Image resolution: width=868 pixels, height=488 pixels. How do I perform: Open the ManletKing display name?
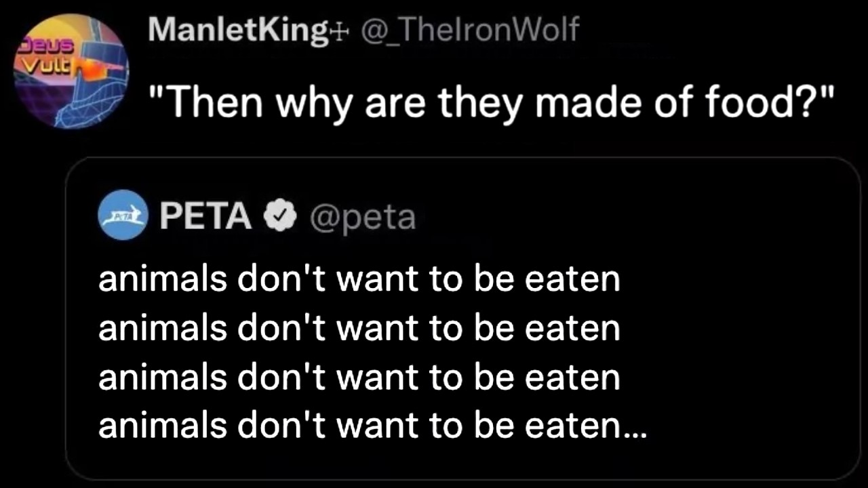click(237, 30)
